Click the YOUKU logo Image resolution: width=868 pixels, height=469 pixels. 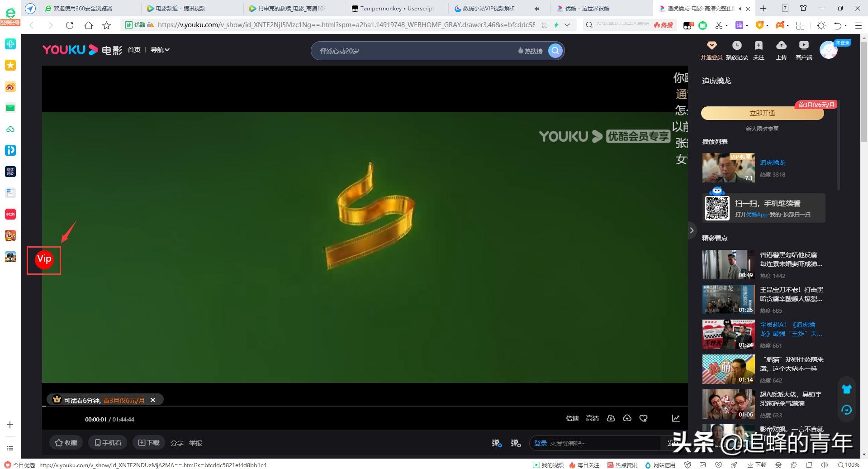(x=70, y=50)
